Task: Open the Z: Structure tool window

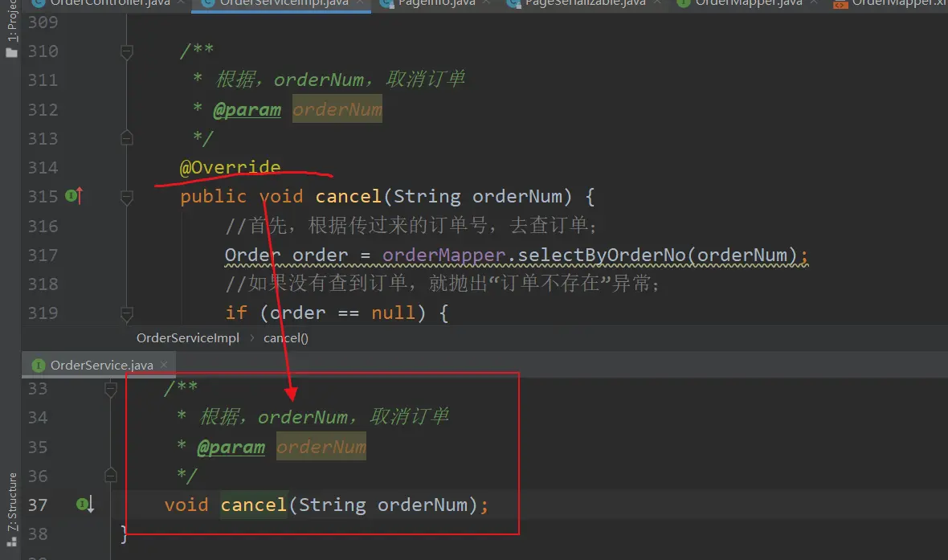Action: [x=11, y=510]
